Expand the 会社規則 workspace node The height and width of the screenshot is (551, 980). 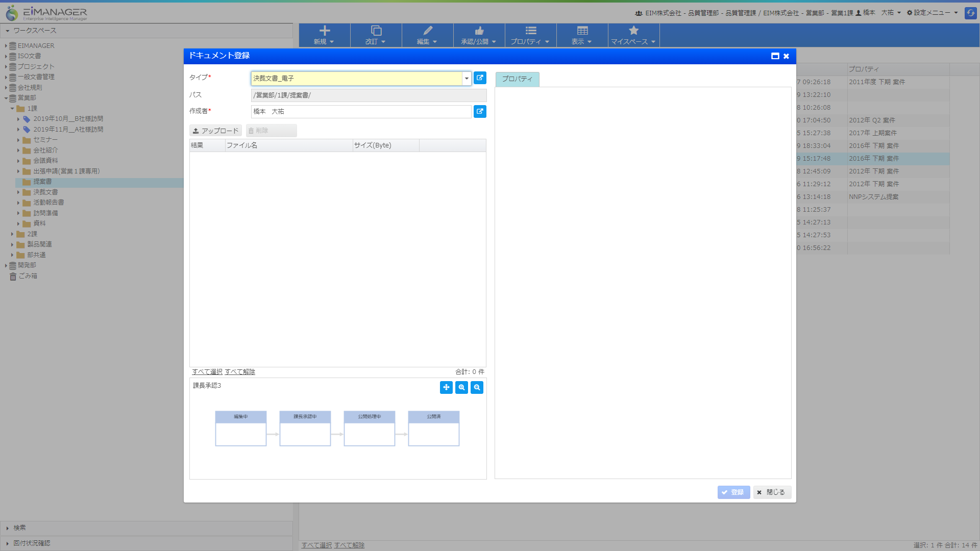click(6, 88)
